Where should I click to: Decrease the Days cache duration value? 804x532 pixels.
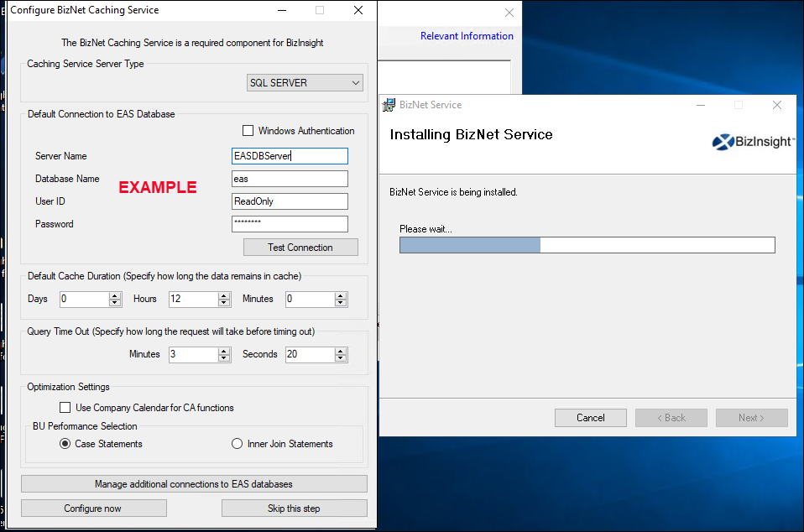coord(115,303)
